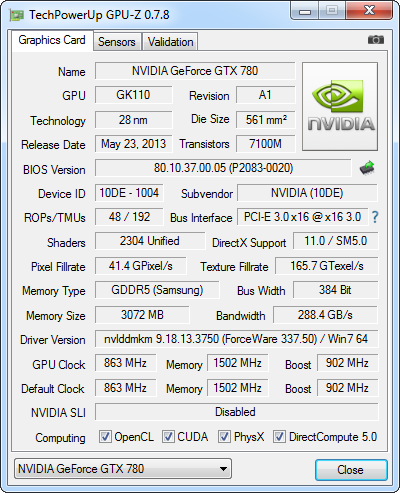The width and height of the screenshot is (400, 493).
Task: Click the Bandwidth field 288.4 GB/s
Action: point(325,315)
